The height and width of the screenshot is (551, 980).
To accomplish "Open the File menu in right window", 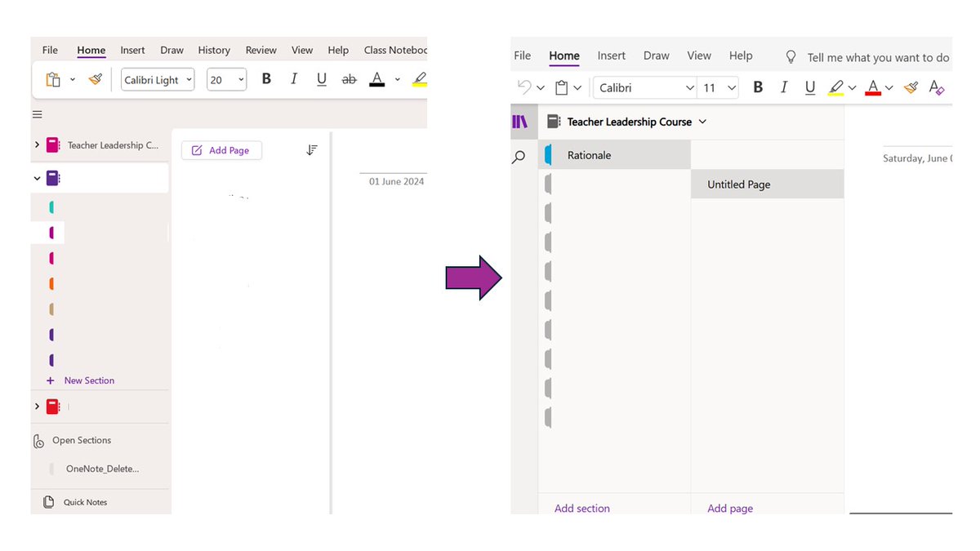I will [x=523, y=56].
